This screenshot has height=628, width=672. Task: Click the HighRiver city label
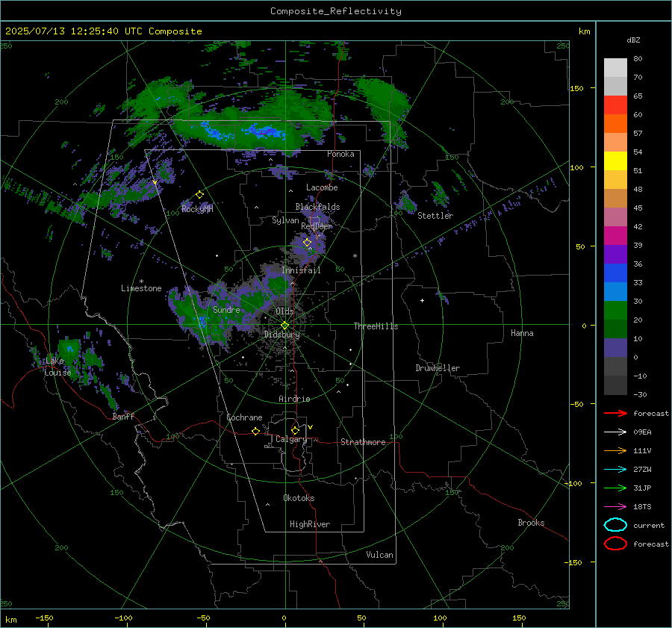coord(310,524)
